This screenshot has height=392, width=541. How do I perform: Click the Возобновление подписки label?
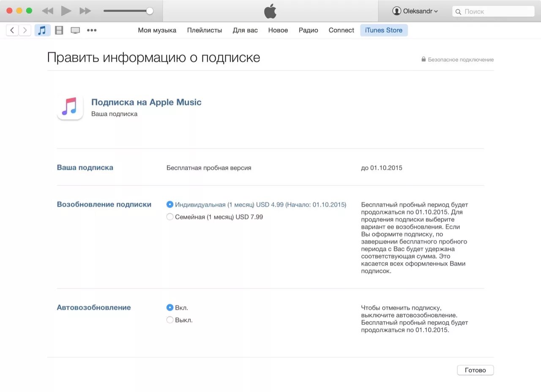click(x=104, y=204)
